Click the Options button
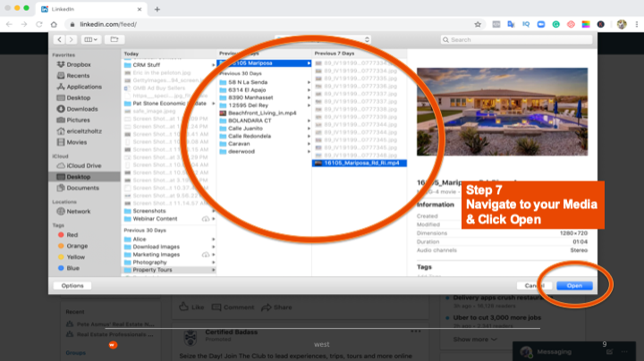This screenshot has width=644, height=361. [x=72, y=285]
